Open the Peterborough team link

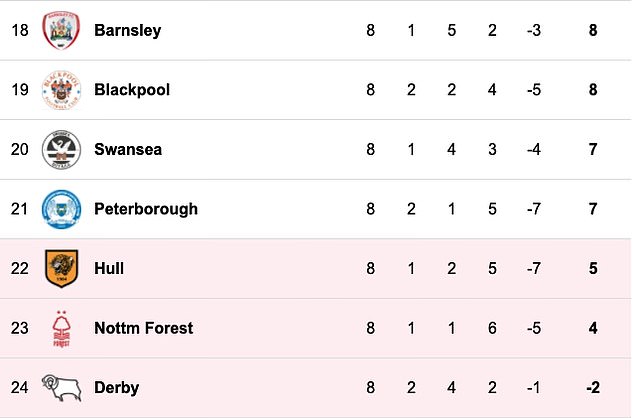pos(146,209)
